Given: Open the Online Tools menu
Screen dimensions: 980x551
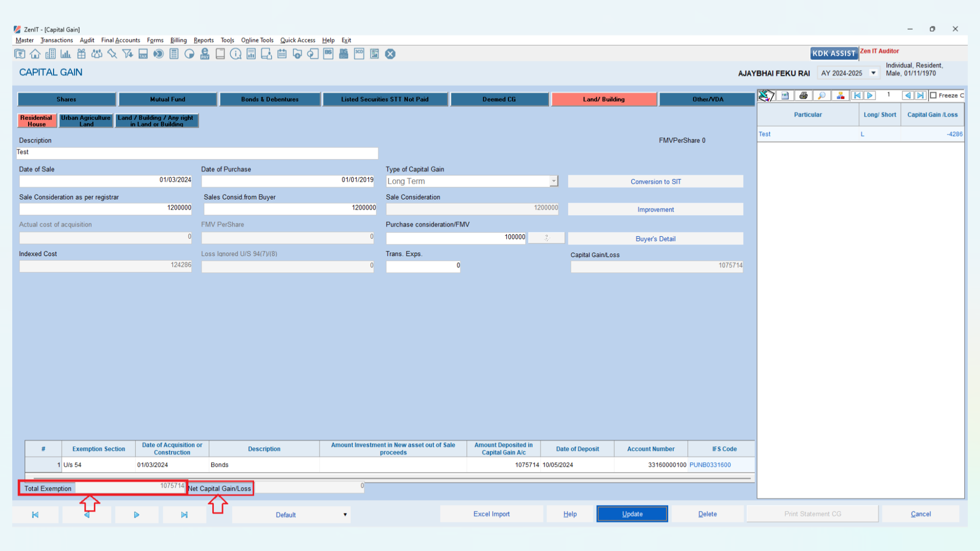Looking at the screenshot, I should point(257,40).
